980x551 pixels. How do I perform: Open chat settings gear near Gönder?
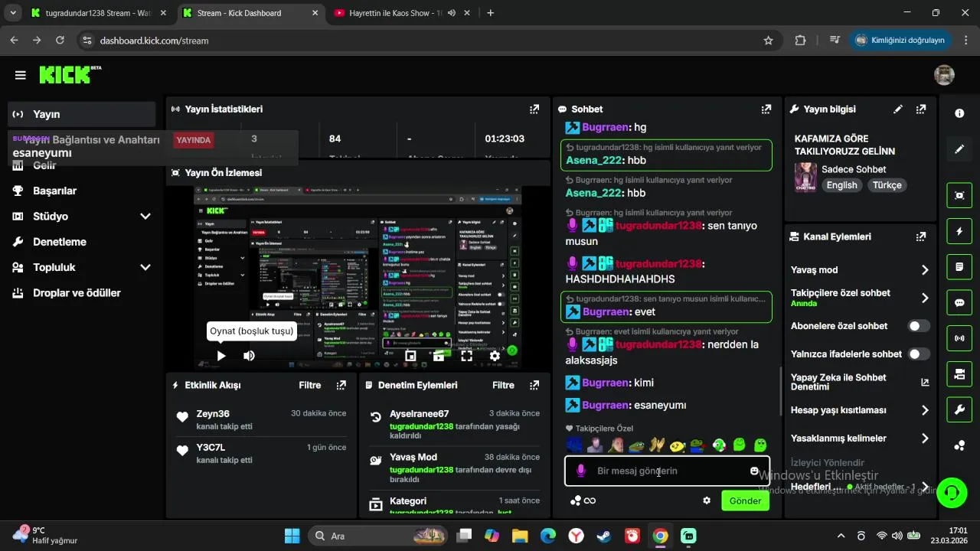(x=707, y=500)
